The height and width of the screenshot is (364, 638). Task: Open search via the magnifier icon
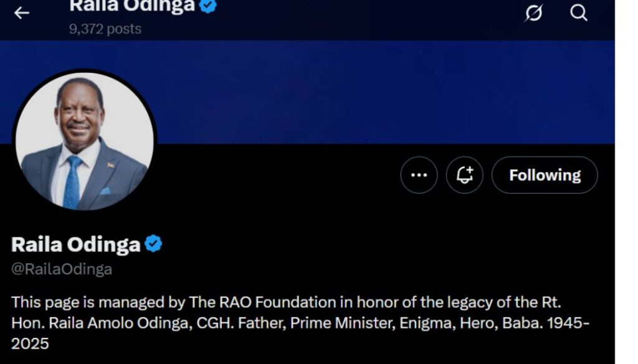pyautogui.click(x=579, y=12)
